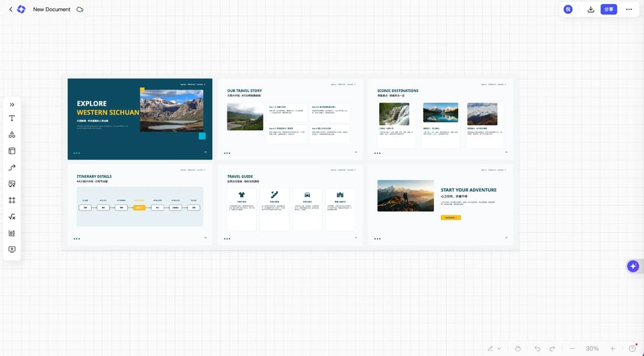Viewport: 644px width, 356px height.
Task: Select the Explore Western Sichuan slide
Action: (x=140, y=119)
